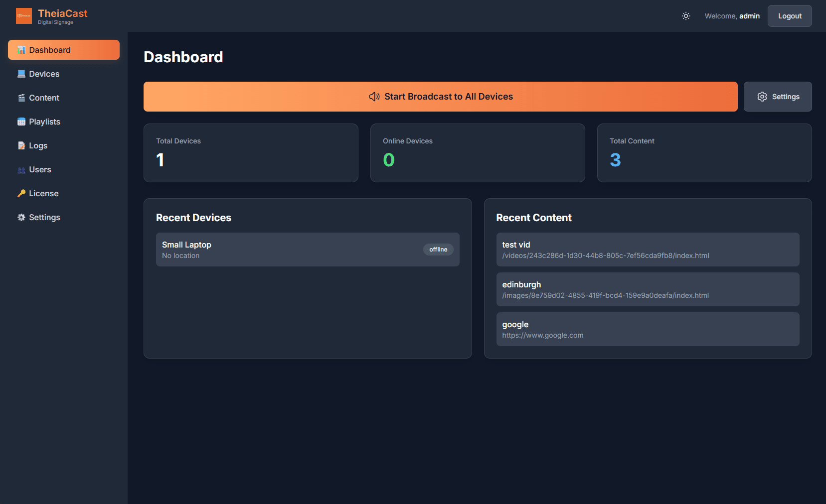This screenshot has width=826, height=504.
Task: Click the Total Content stat card
Action: click(x=704, y=153)
